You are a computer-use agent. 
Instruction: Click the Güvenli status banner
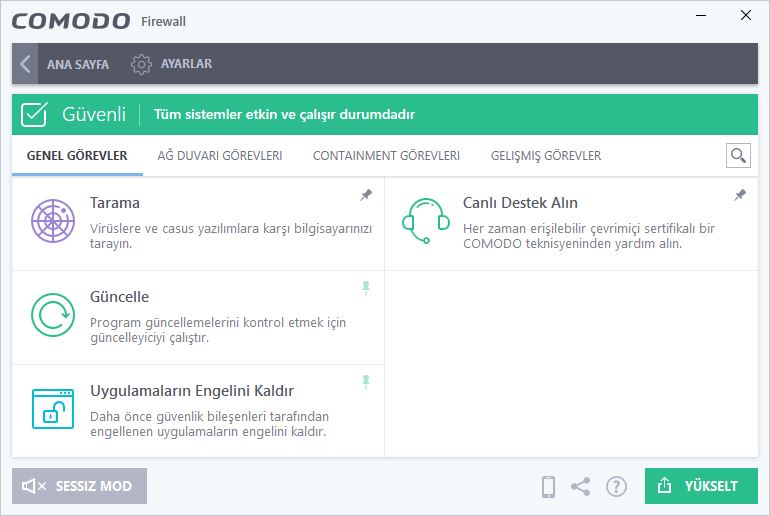pyautogui.click(x=385, y=114)
